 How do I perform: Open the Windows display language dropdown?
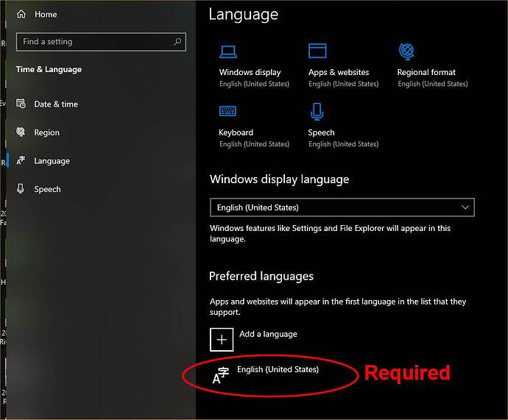[342, 207]
